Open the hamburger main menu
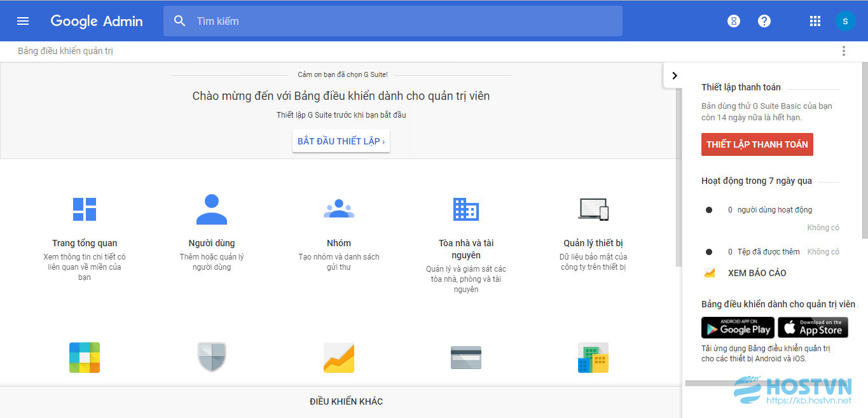868x418 pixels. tap(23, 21)
